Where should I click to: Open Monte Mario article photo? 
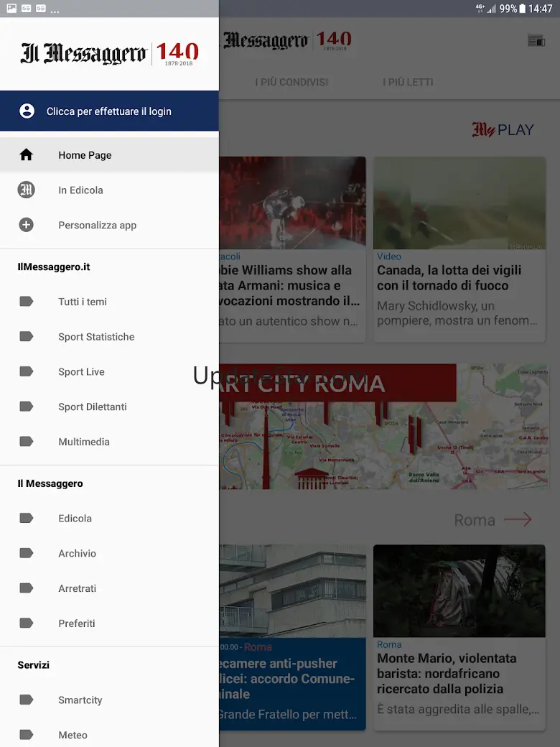click(459, 590)
